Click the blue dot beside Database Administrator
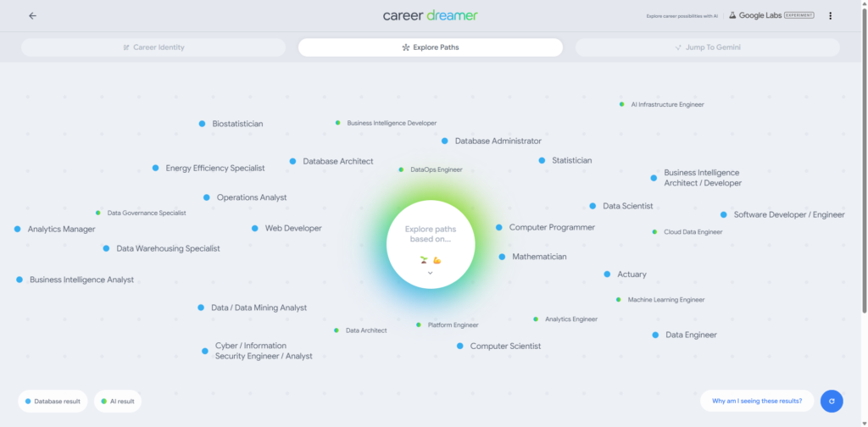 444,141
